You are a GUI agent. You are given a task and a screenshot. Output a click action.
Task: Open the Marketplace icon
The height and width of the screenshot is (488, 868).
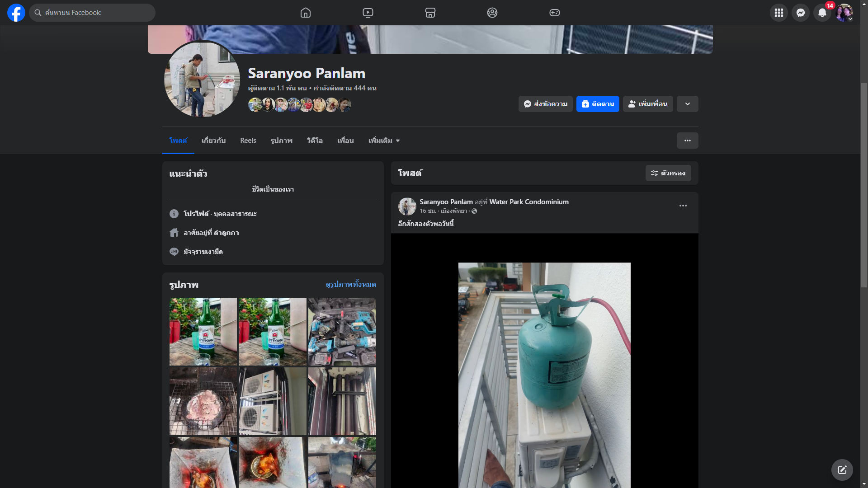pyautogui.click(x=430, y=13)
